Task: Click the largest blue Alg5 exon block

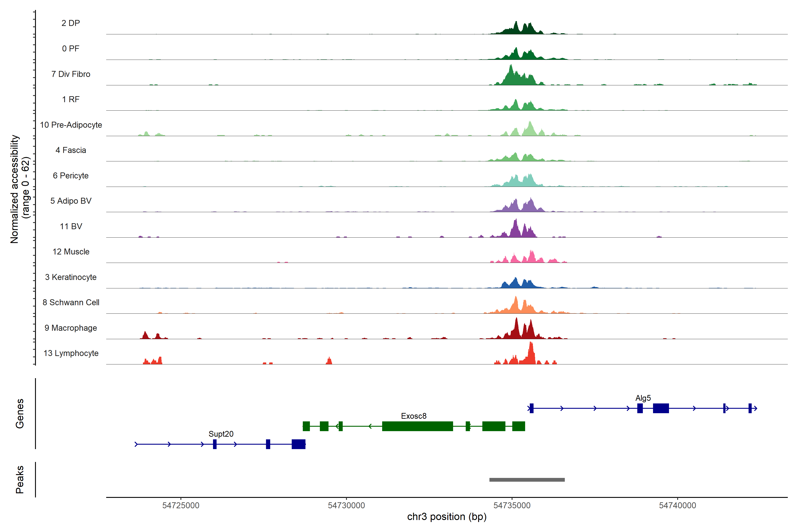Action: coord(661,408)
